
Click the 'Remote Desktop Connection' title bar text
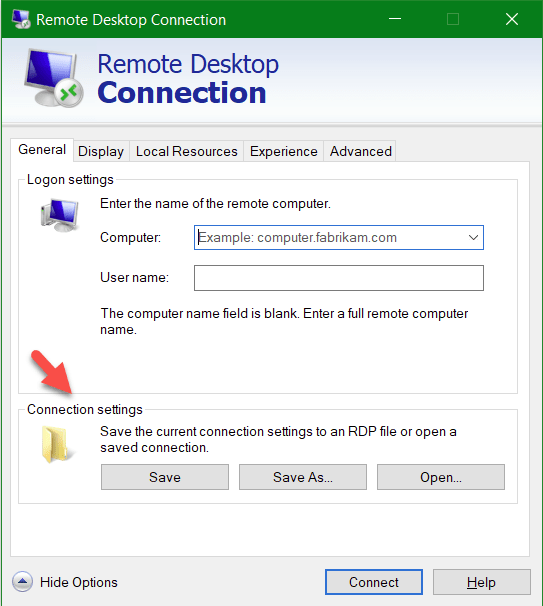131,20
